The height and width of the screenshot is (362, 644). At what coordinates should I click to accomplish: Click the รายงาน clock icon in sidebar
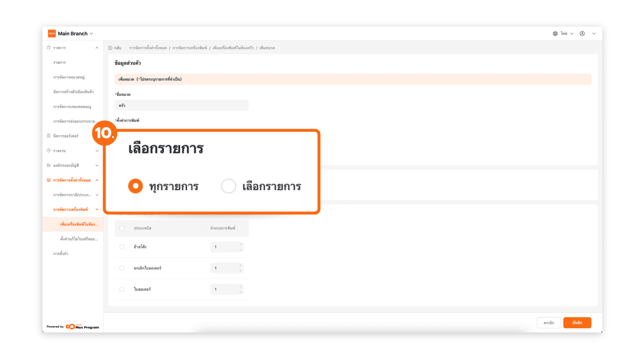click(49, 150)
